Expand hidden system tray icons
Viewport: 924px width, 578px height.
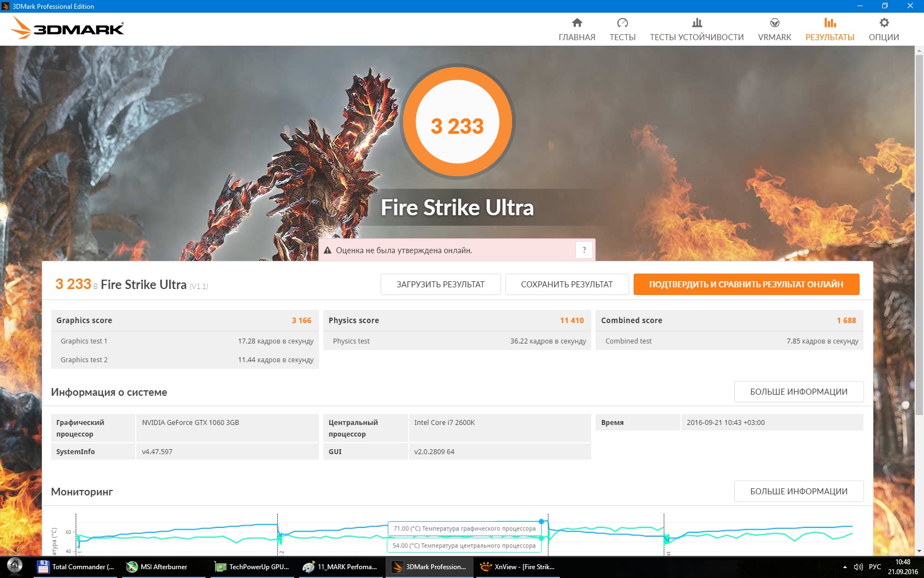pos(845,566)
